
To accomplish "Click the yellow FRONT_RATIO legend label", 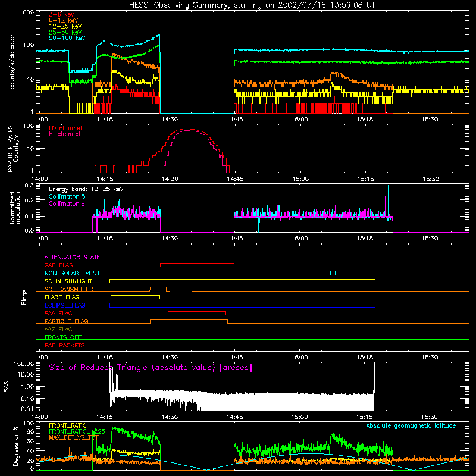I will click(x=68, y=425).
